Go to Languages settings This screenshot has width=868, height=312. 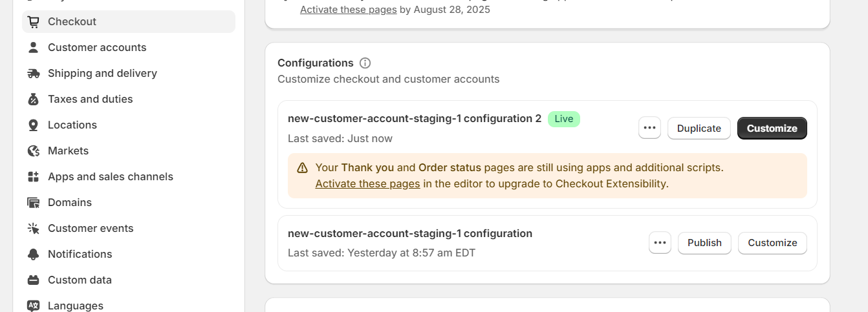(x=75, y=306)
